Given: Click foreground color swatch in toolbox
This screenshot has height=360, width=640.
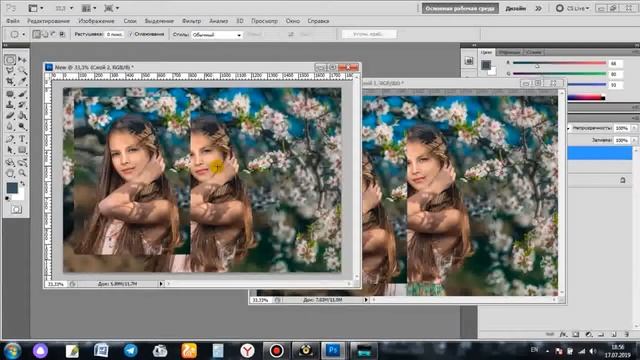Looking at the screenshot, I should click(x=12, y=188).
